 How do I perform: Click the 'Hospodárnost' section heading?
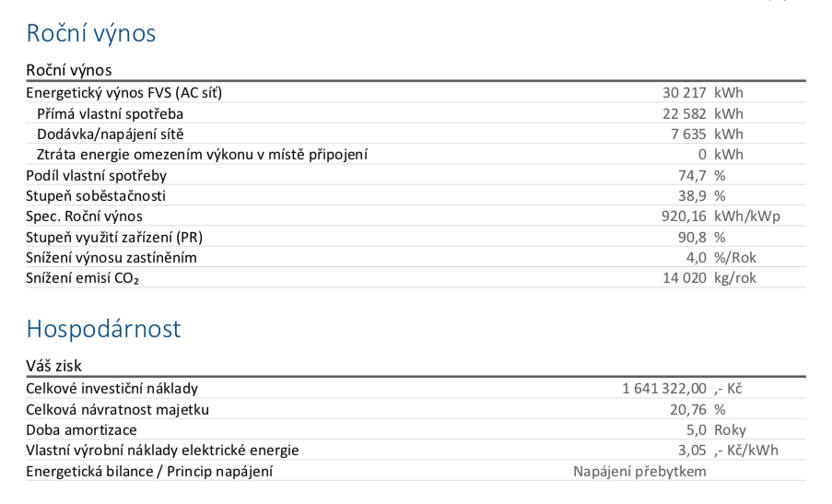(103, 329)
